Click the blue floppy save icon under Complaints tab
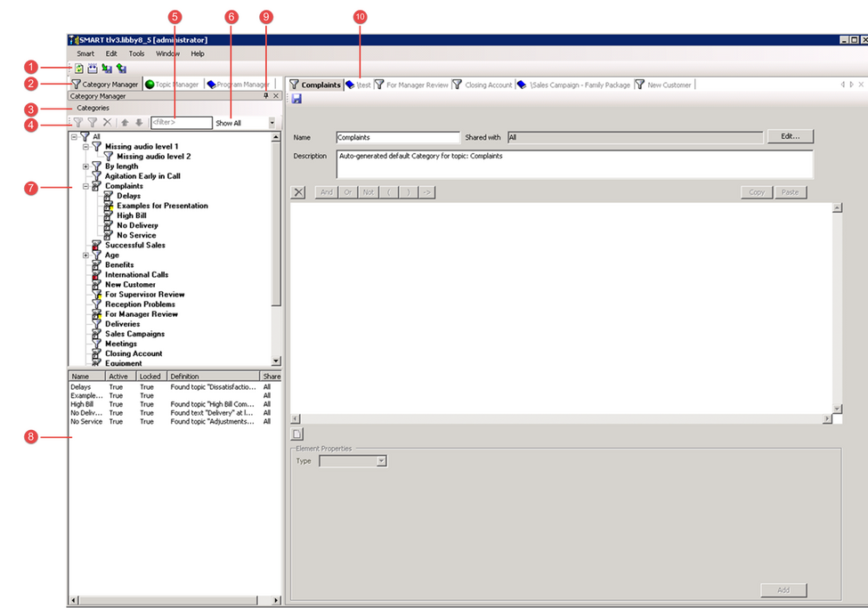This screenshot has height=608, width=868. tap(296, 99)
